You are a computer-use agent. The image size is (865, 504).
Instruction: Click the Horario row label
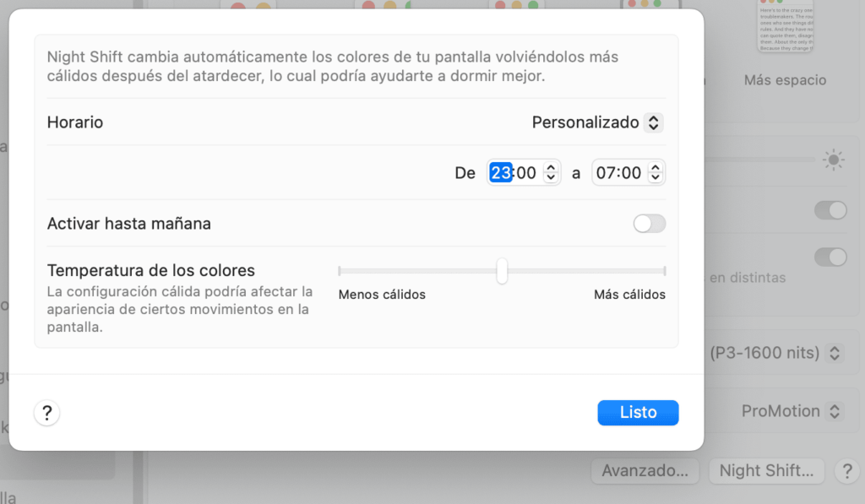coord(74,122)
